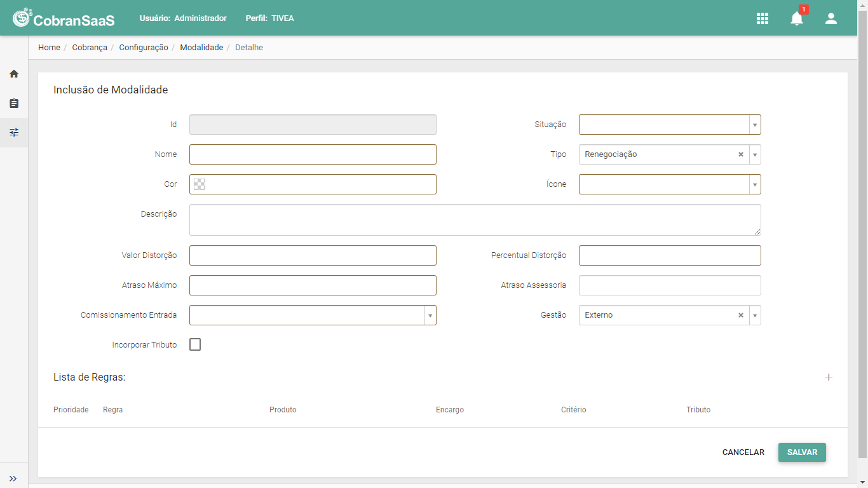Click the CobranSaaS logo
Screen dimensions: 868x488
tap(64, 18)
